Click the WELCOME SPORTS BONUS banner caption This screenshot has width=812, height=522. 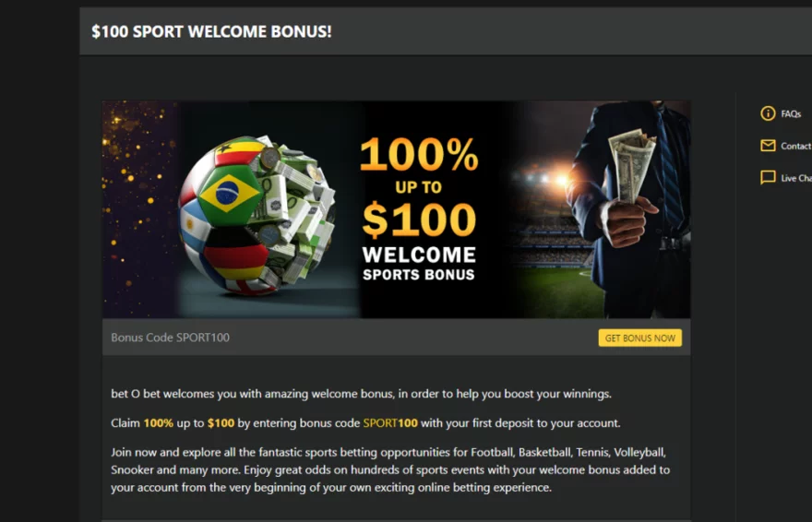tap(418, 264)
